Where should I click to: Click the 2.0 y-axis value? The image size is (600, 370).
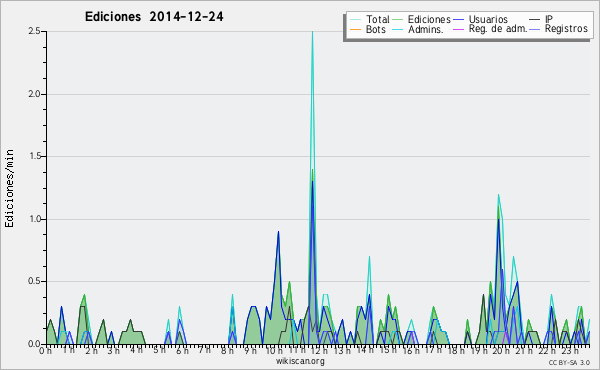pos(34,94)
